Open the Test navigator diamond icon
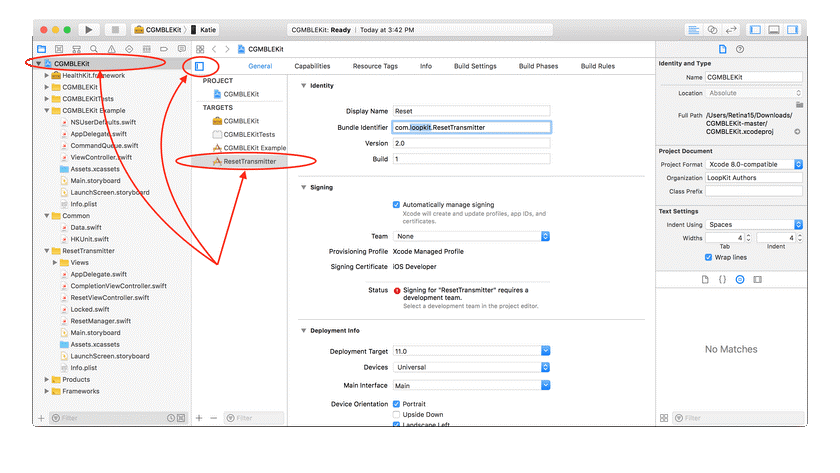840x473 pixels. pos(129,49)
